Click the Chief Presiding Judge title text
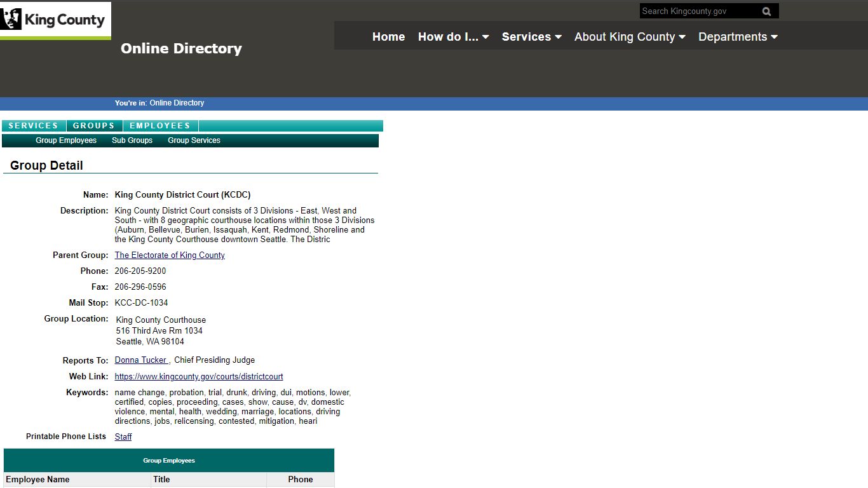The image size is (868, 488). [x=214, y=360]
